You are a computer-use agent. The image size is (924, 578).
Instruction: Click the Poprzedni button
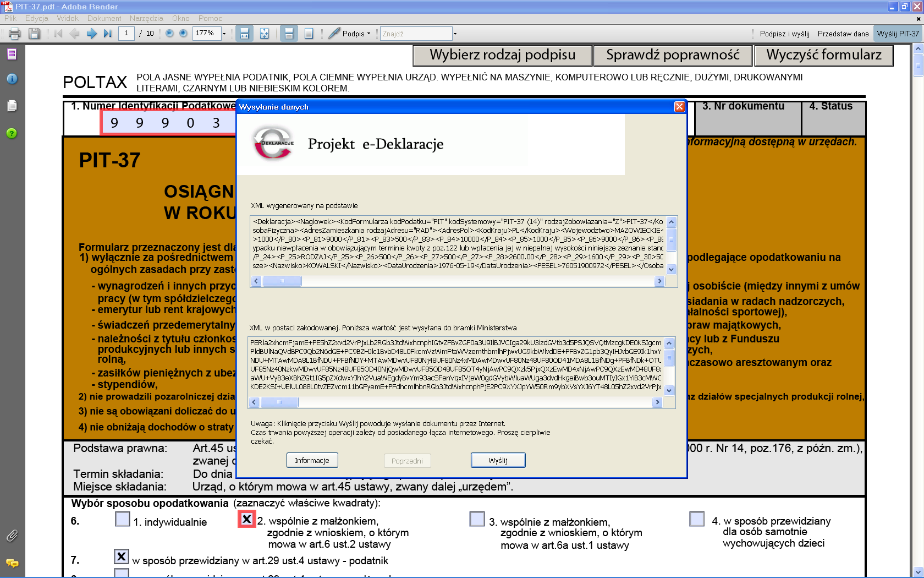407,461
